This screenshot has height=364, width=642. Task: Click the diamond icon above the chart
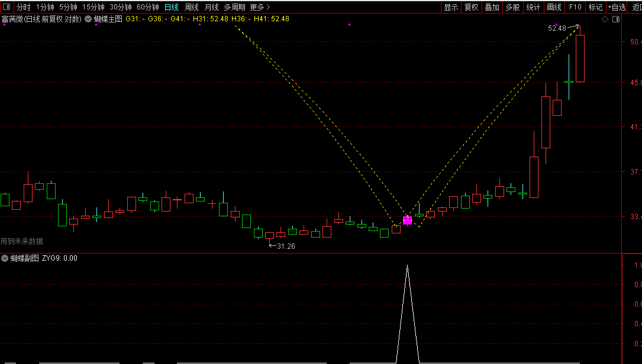[605, 19]
